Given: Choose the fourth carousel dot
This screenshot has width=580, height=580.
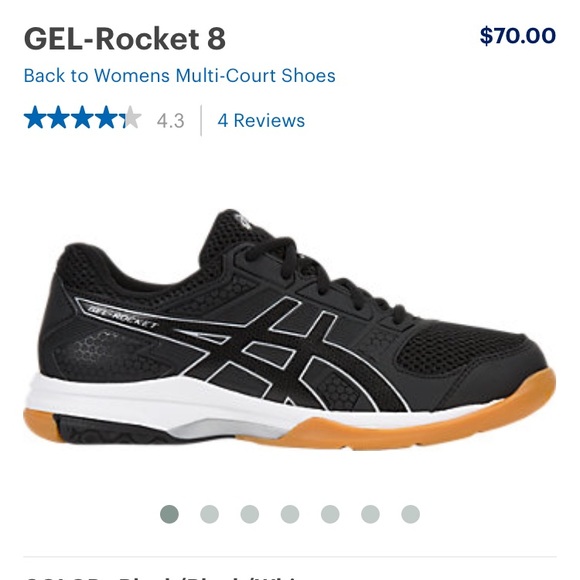Looking at the screenshot, I should tap(290, 514).
